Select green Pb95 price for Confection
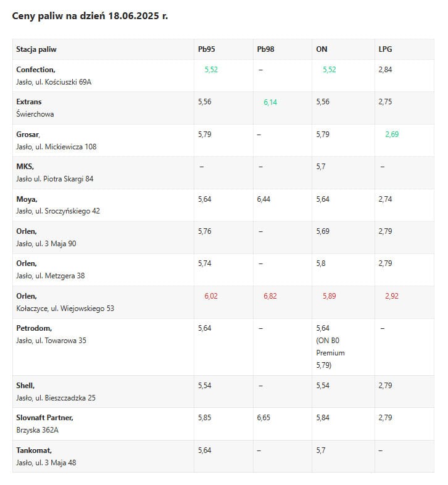This screenshot has height=485, width=448. (x=211, y=70)
